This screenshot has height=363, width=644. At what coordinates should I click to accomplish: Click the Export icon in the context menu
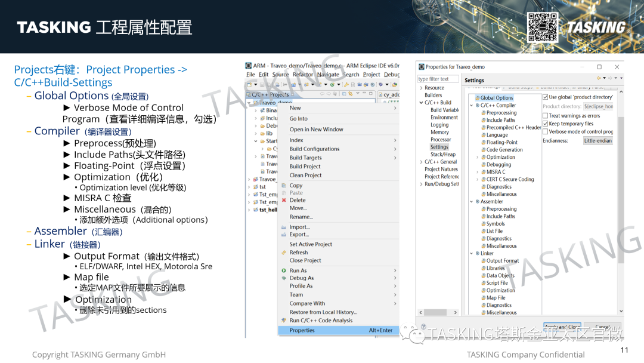point(284,234)
